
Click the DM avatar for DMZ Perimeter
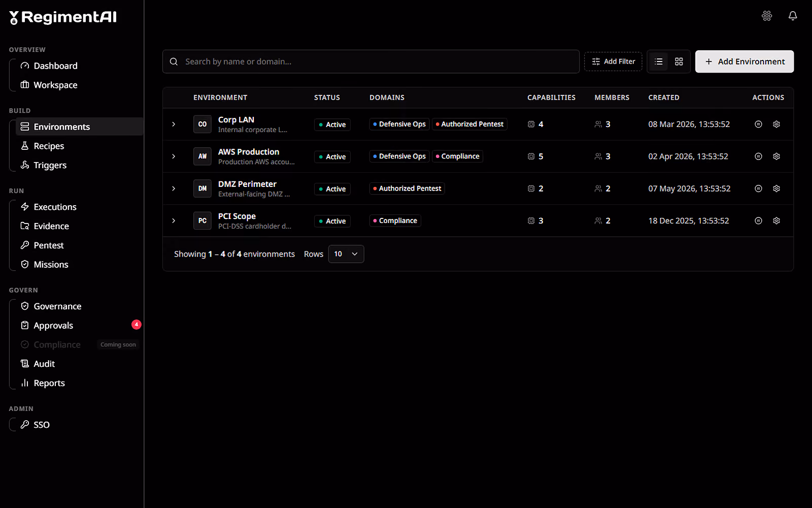(x=202, y=188)
